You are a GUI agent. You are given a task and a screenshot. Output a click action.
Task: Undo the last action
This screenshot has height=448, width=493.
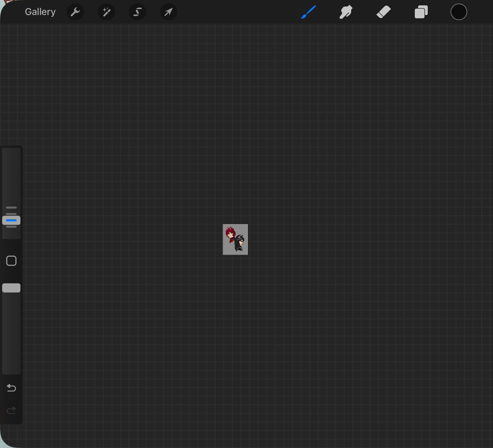tap(12, 388)
